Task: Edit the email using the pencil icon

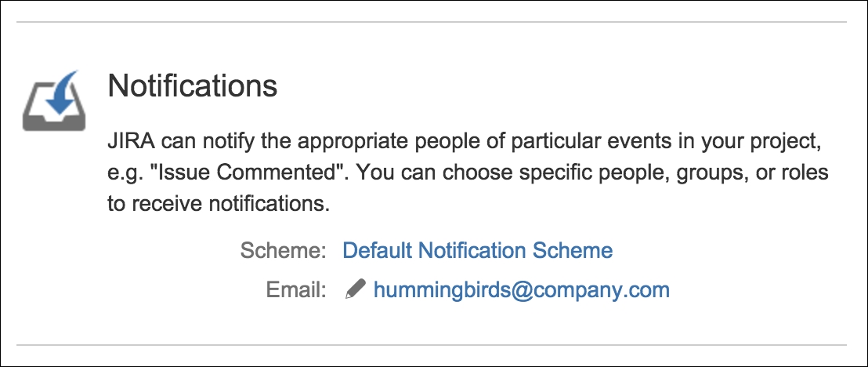Action: [x=356, y=289]
